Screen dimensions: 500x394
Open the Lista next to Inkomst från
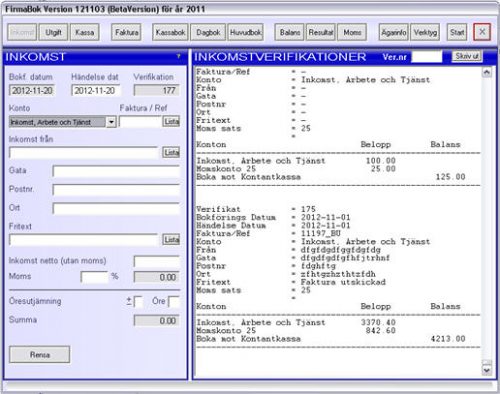tap(171, 153)
